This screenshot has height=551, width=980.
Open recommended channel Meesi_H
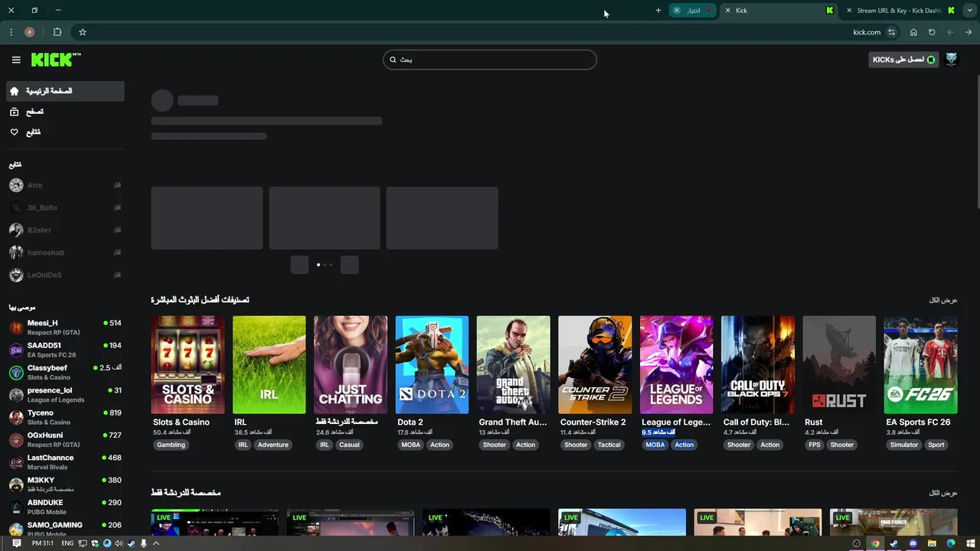[x=64, y=328]
